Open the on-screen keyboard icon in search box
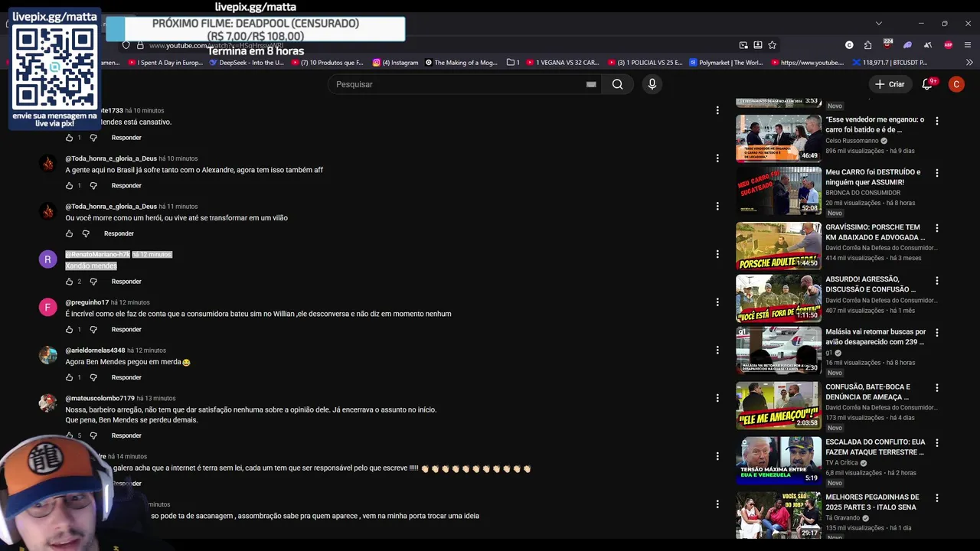 [x=591, y=84]
